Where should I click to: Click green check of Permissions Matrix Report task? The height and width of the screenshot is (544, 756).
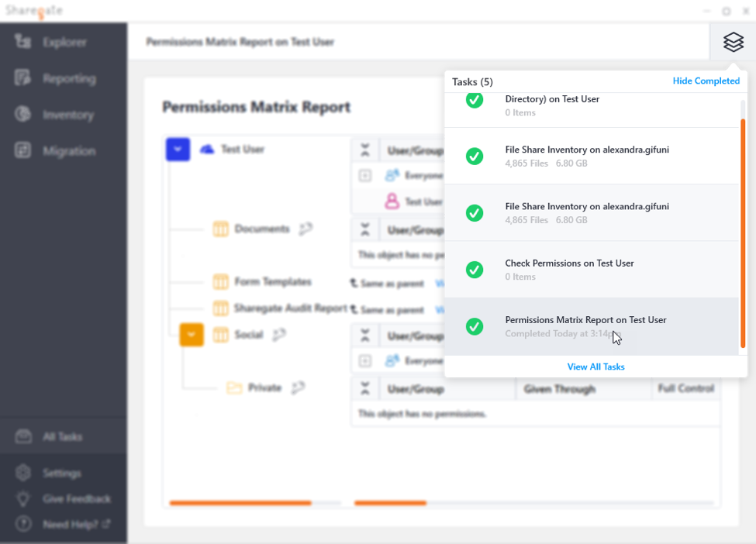[x=475, y=327]
